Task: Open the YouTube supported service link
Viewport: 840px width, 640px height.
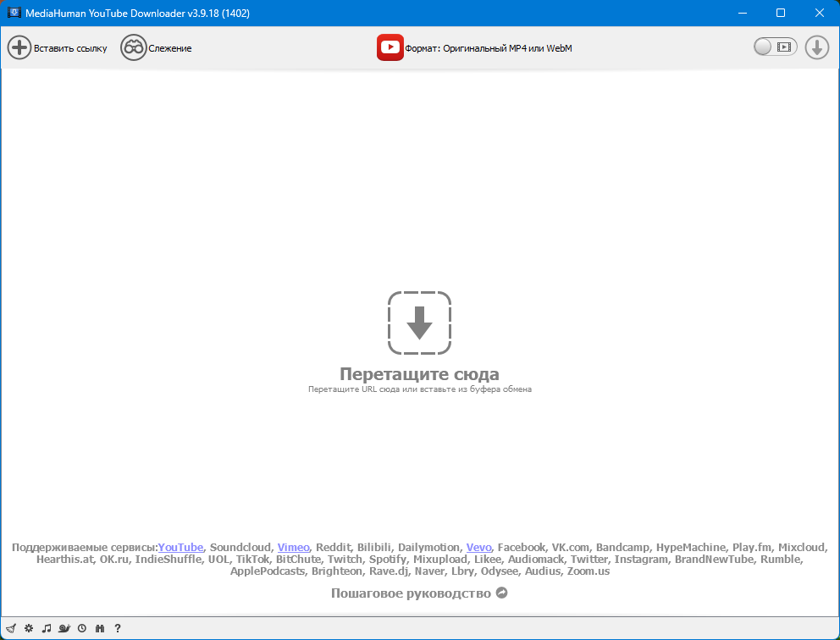Action: 180,548
